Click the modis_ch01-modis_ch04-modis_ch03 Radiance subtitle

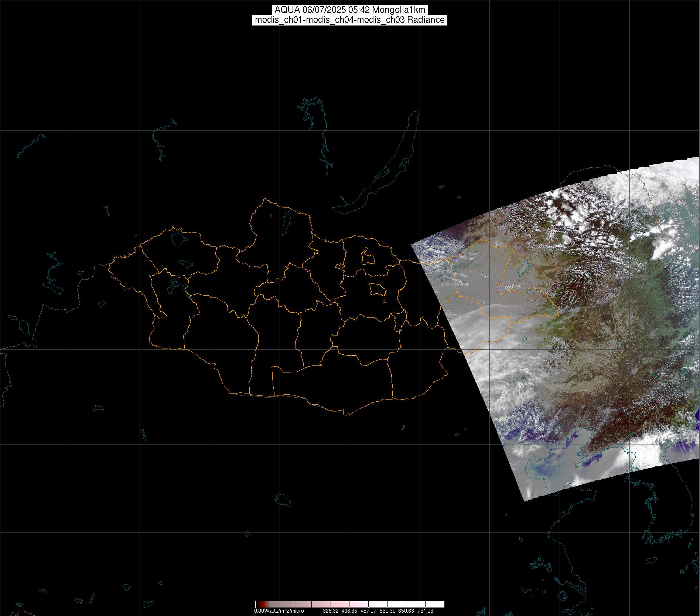coord(350,20)
